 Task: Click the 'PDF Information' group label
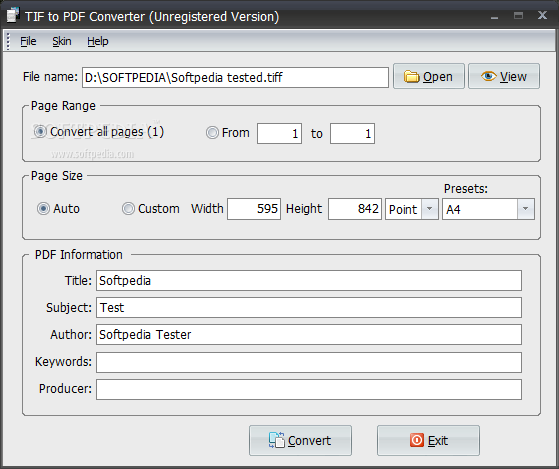[78, 254]
